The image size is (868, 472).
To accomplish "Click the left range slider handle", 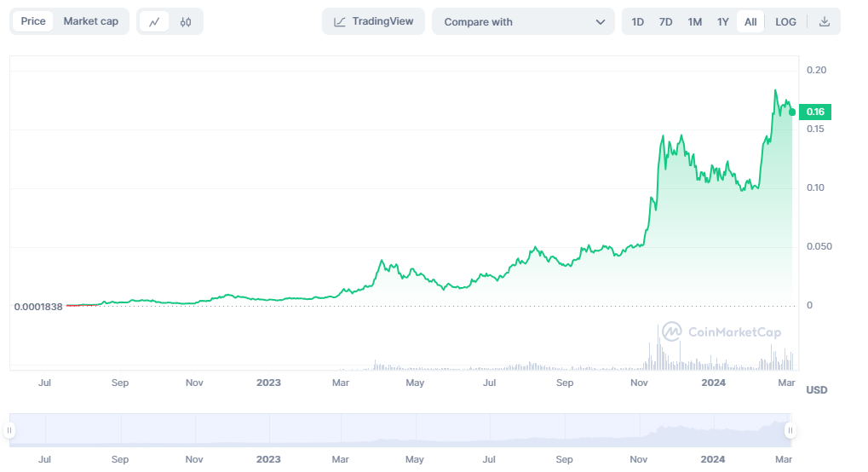I will [x=11, y=430].
